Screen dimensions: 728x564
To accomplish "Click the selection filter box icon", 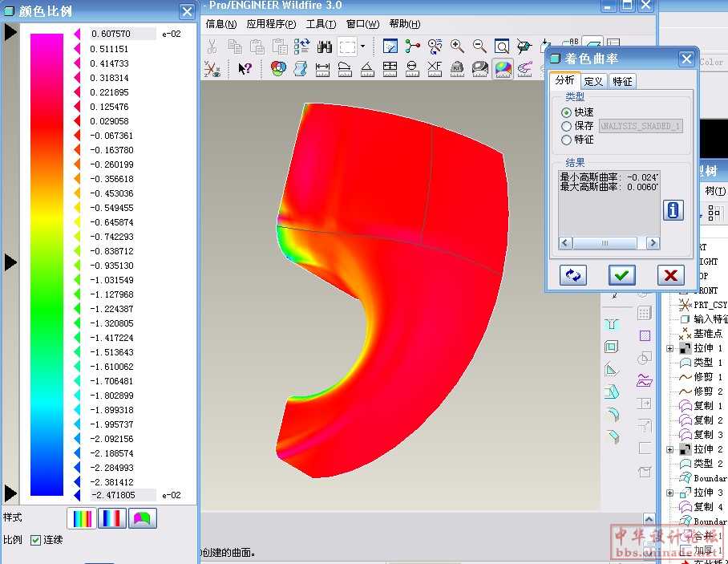I will point(347,47).
